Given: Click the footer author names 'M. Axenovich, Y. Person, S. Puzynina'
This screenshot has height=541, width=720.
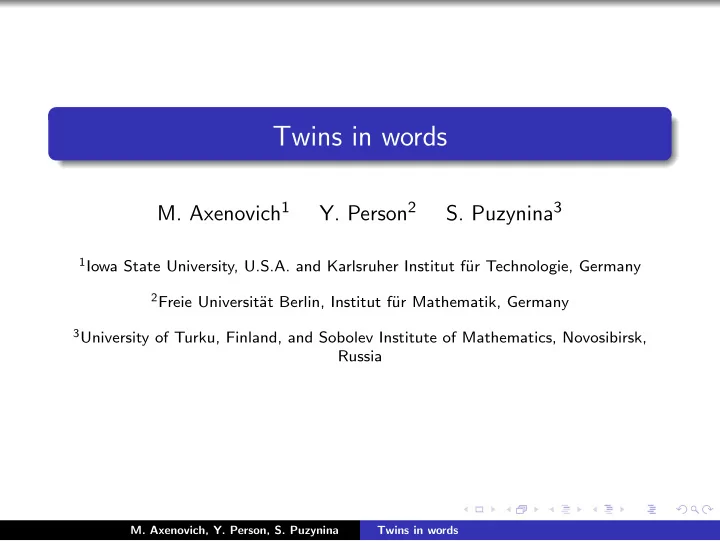Looking at the screenshot, I should (234, 530).
